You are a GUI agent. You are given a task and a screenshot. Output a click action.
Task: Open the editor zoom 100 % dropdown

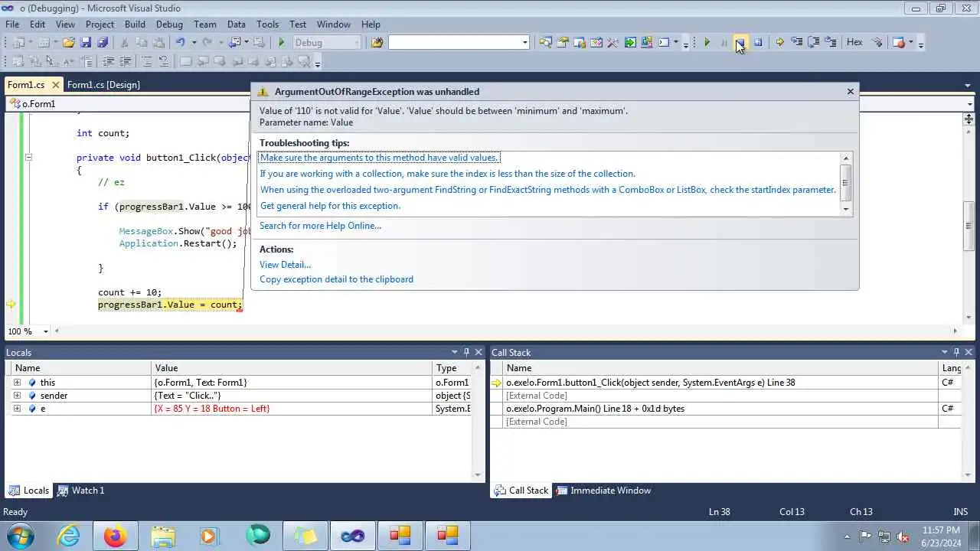pyautogui.click(x=45, y=331)
